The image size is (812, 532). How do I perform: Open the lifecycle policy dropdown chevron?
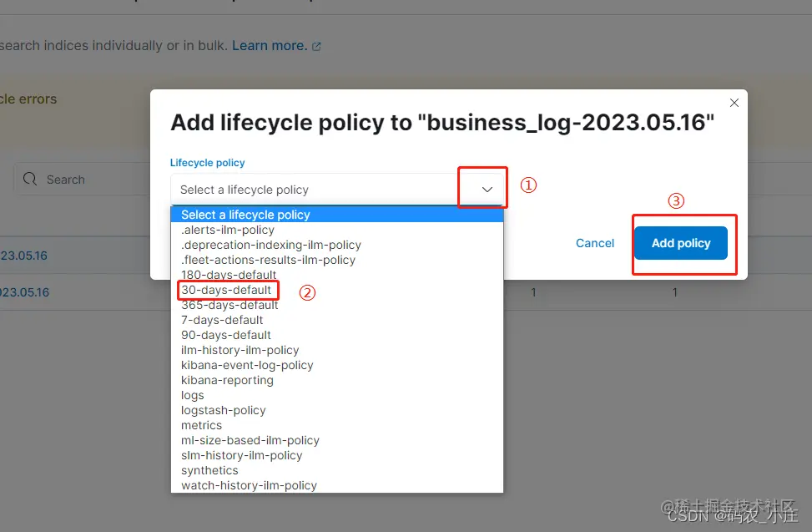click(x=487, y=190)
